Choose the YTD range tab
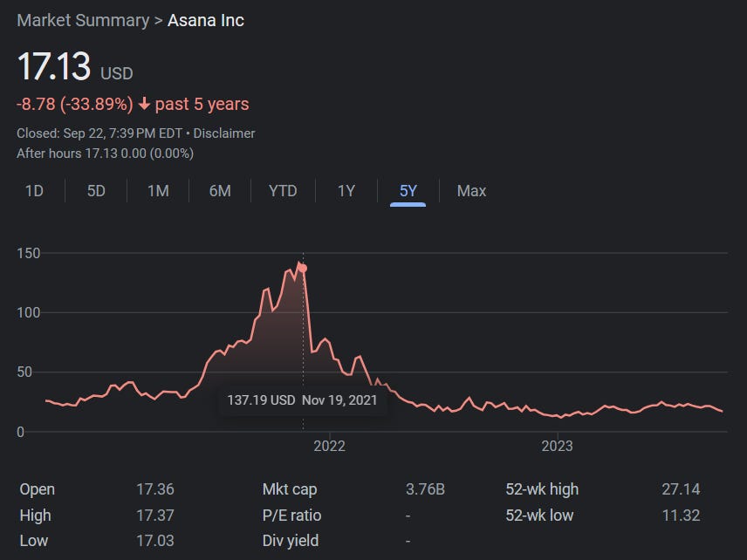 [283, 191]
